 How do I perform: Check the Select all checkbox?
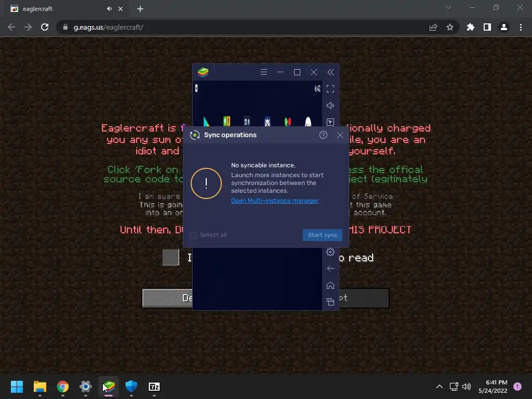[x=193, y=235]
